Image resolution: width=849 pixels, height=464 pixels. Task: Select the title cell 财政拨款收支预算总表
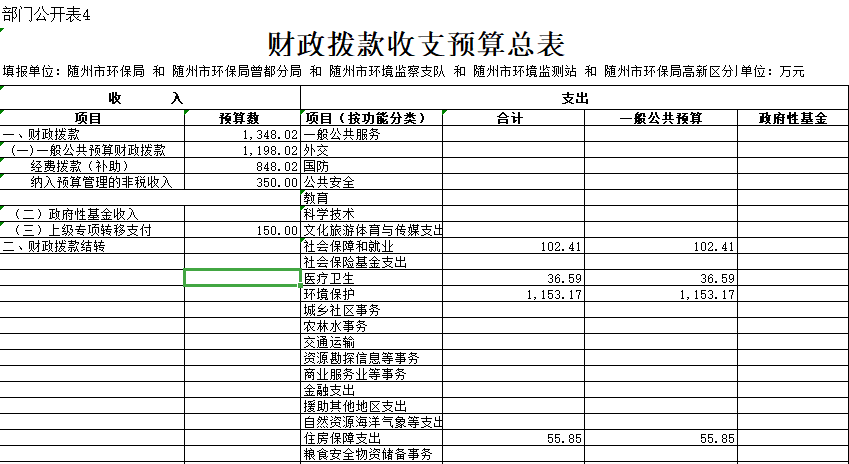click(x=416, y=44)
